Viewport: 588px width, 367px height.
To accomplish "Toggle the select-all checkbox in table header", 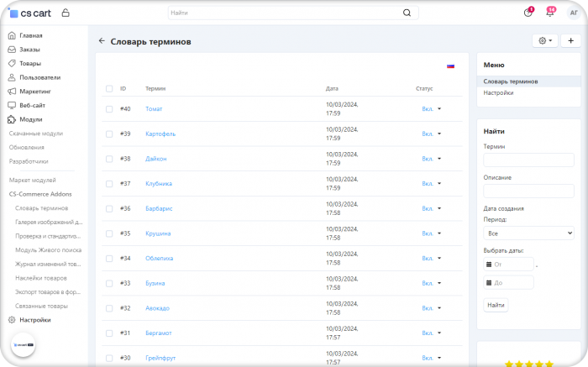I will (109, 89).
